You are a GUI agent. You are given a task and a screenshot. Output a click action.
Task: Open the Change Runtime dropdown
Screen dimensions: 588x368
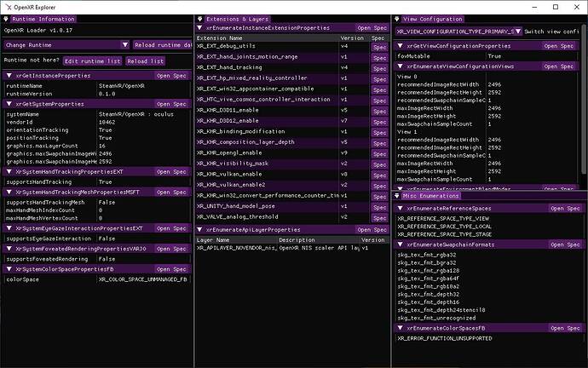coord(66,45)
